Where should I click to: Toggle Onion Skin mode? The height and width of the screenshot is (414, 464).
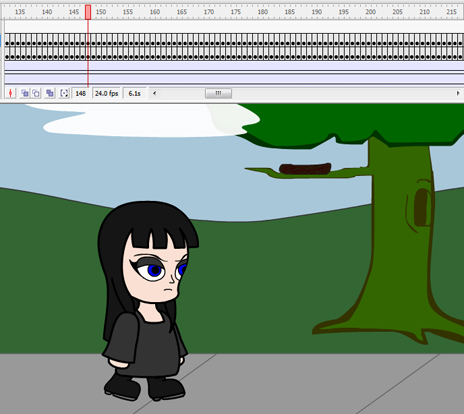coord(25,93)
